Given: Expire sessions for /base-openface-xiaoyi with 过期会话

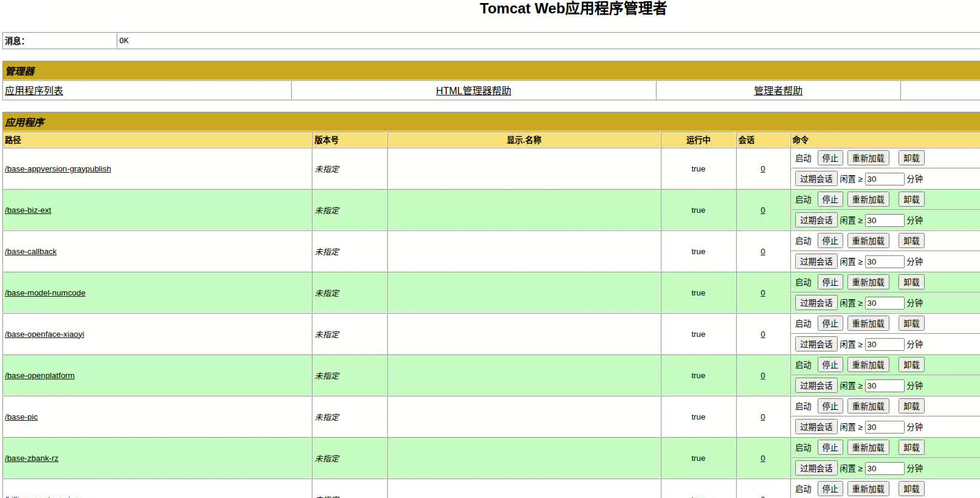Looking at the screenshot, I should click(816, 344).
